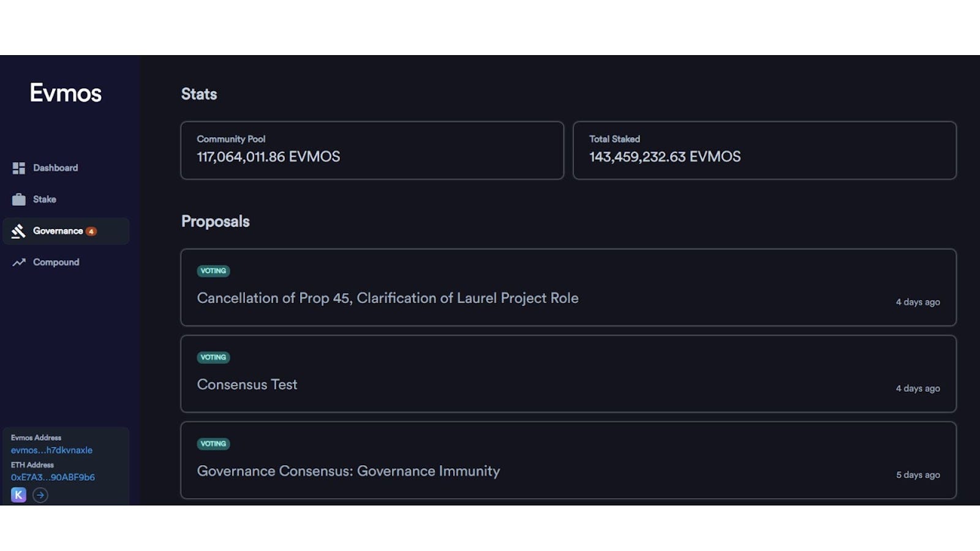
Task: Click the 0xE7A3...90ABF9b6 ETH address
Action: (x=53, y=477)
